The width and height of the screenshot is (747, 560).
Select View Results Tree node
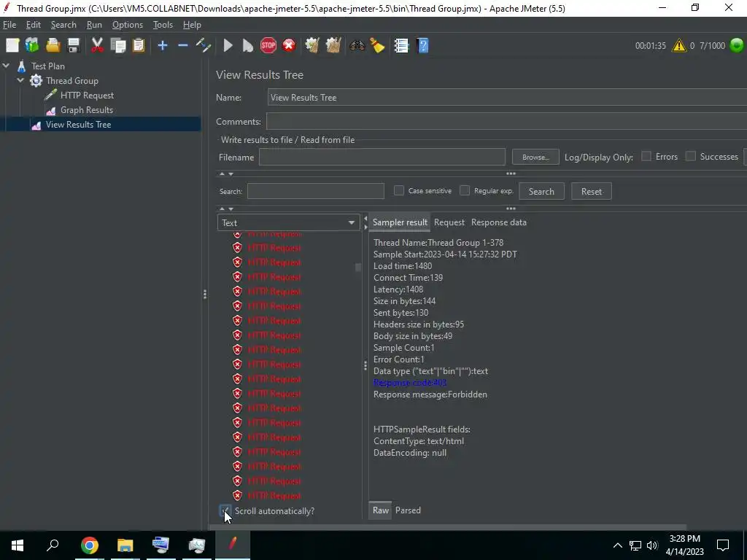click(78, 125)
